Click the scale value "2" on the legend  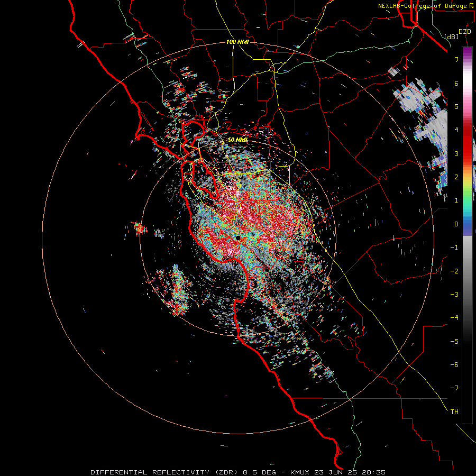[456, 177]
